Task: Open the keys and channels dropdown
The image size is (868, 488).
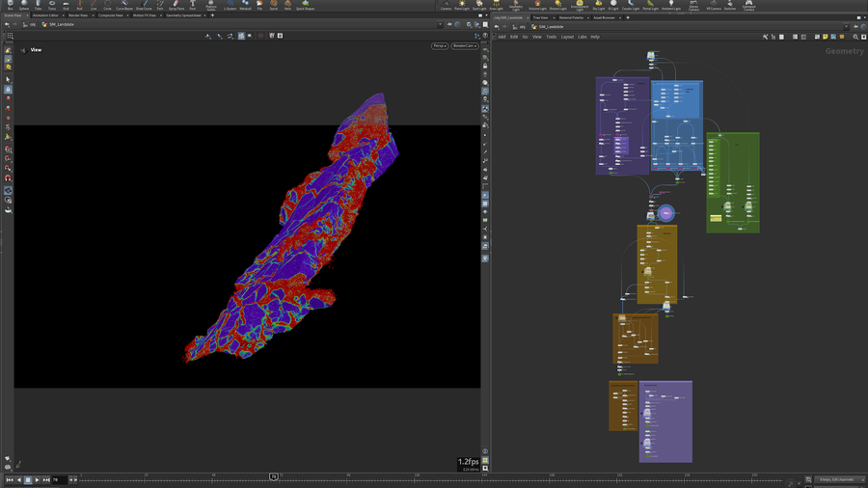Action: click(835, 479)
